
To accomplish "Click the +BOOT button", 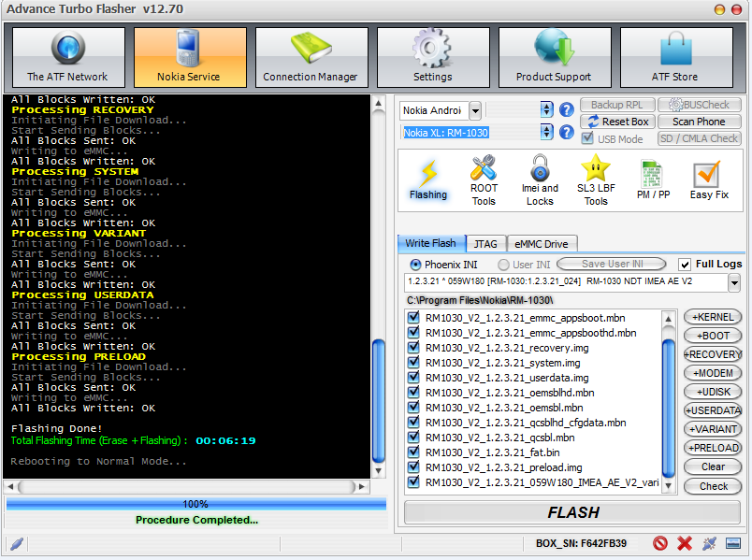I will [x=713, y=336].
